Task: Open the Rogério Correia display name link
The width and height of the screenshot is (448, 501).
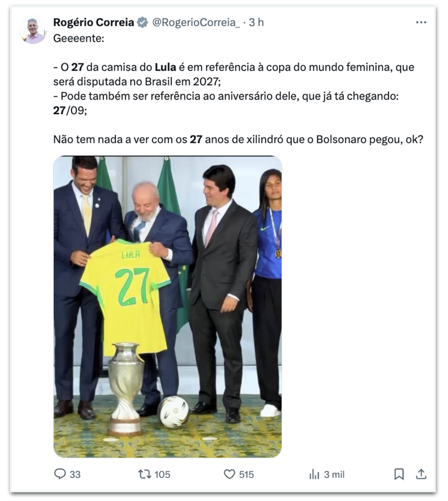Action: 94,23
